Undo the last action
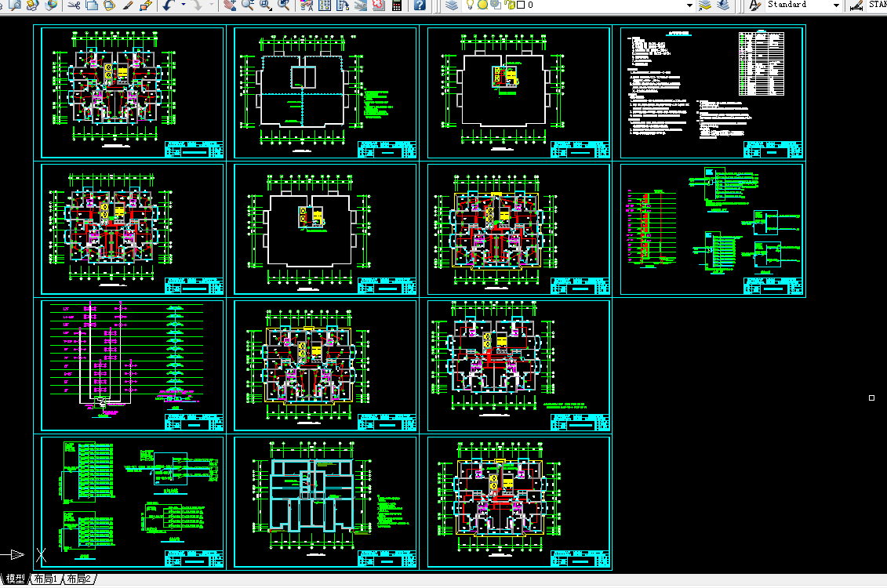 click(169, 5)
